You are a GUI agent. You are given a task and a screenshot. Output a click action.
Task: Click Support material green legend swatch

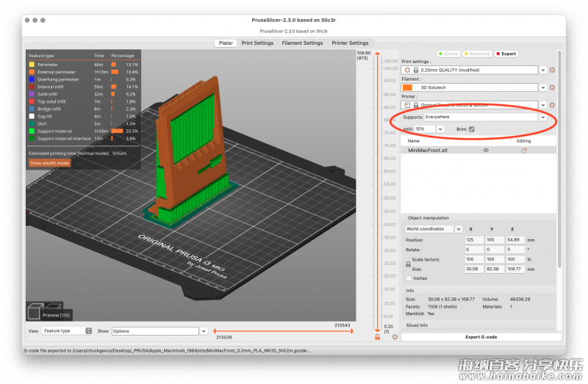(32, 131)
